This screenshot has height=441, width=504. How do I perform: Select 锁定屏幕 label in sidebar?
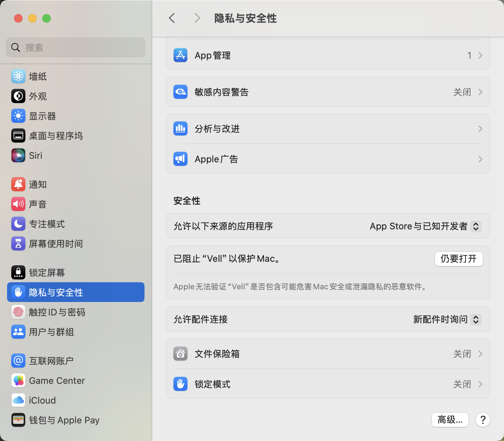point(47,273)
